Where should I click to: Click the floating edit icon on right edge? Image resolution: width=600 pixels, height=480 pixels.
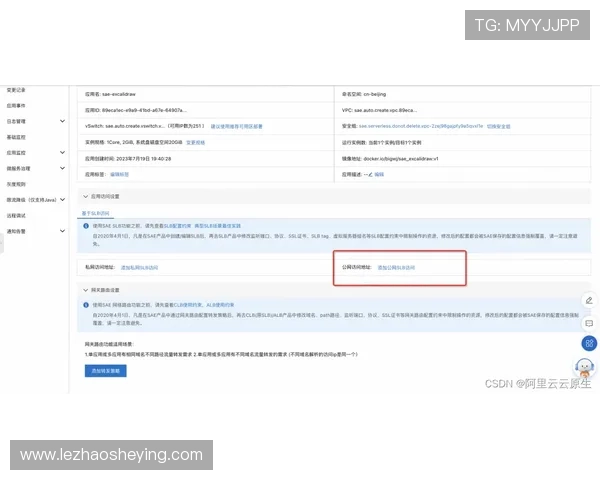point(590,300)
